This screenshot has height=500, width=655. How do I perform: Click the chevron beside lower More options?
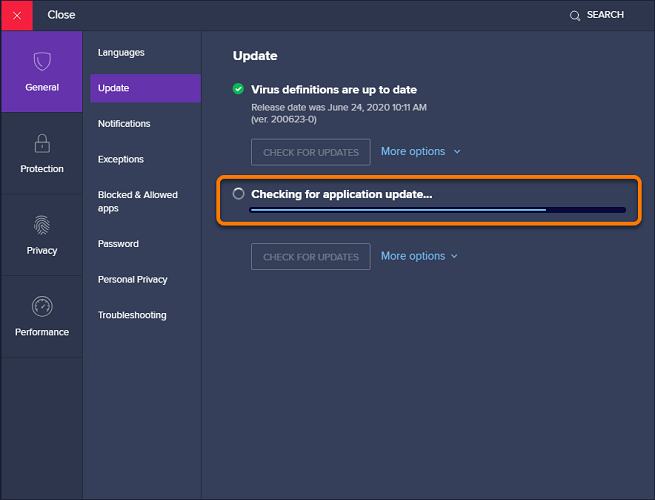(x=454, y=256)
